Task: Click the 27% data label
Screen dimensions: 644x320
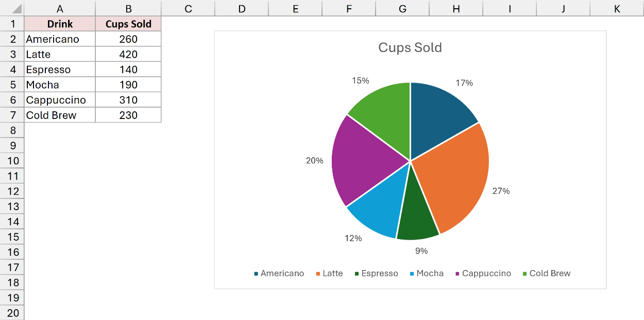Action: [501, 191]
